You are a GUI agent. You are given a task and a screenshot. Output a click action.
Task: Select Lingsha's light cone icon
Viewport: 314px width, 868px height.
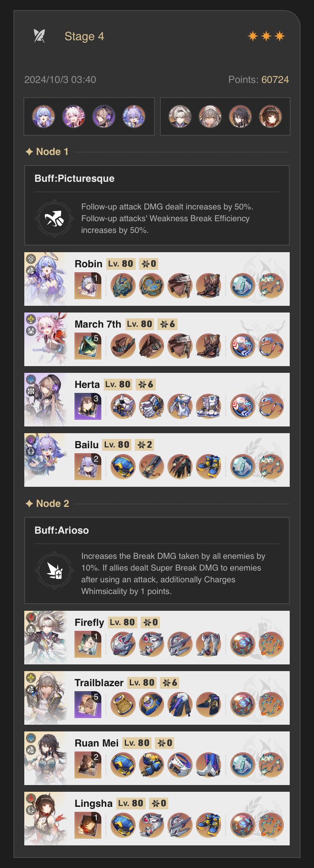(88, 825)
